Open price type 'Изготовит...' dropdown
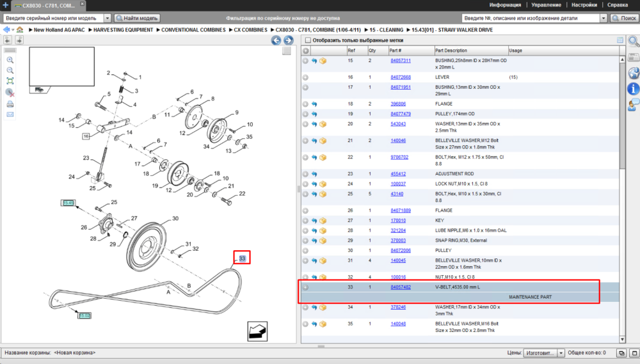 [544, 353]
